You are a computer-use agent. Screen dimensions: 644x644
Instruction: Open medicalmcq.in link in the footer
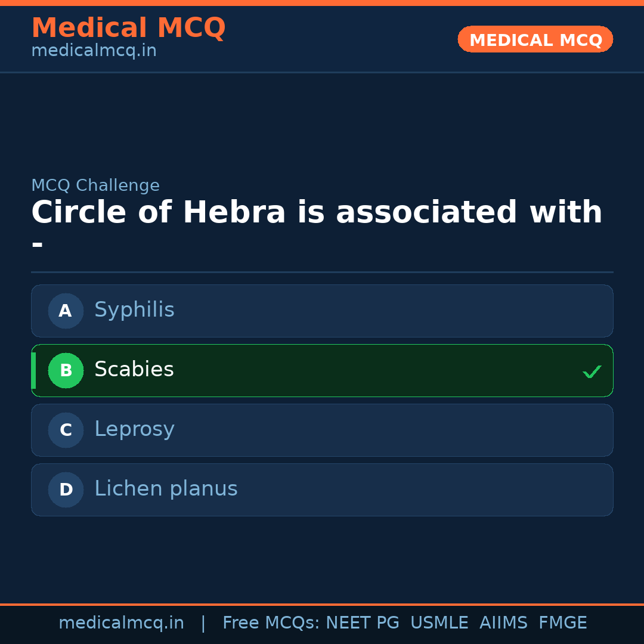tap(121, 623)
